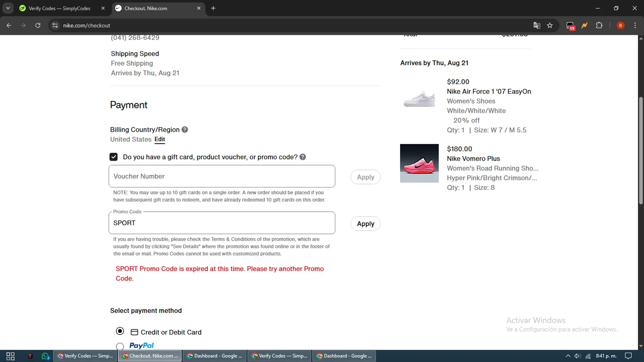The image size is (644, 362).
Task: Focus the Voucher Number field
Action: (222, 176)
